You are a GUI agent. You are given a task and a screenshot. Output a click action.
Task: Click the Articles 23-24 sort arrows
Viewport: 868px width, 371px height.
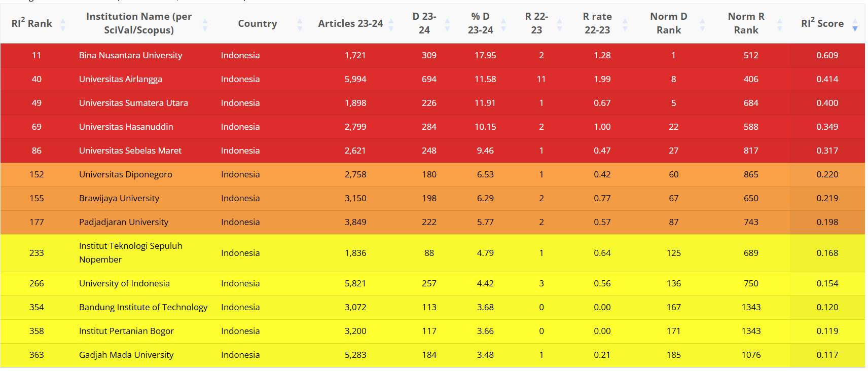point(391,24)
